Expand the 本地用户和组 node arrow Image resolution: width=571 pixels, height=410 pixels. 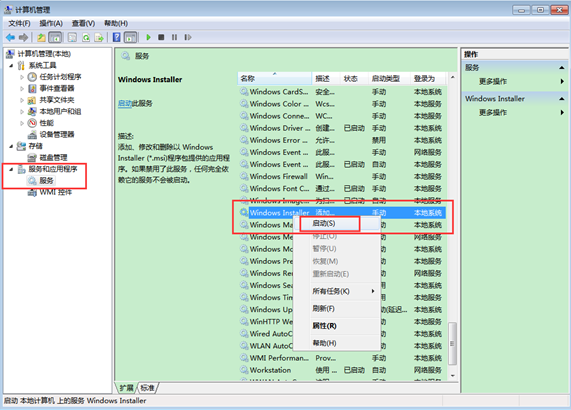point(22,112)
